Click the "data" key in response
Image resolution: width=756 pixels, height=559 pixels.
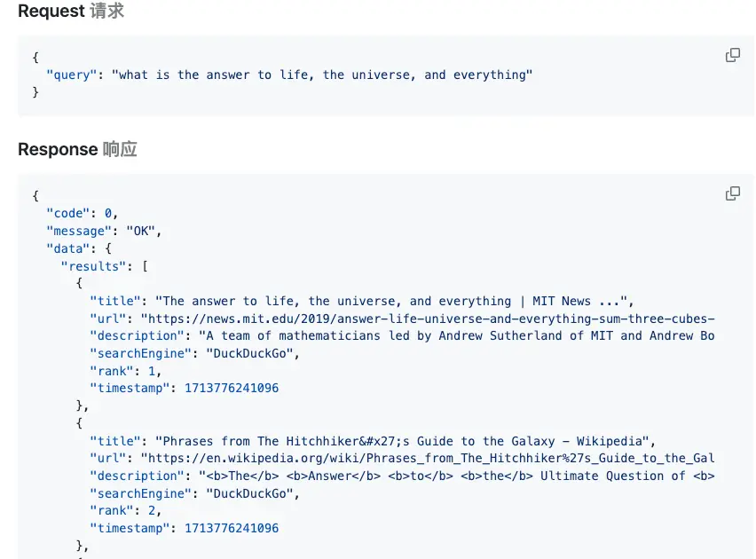[68, 248]
